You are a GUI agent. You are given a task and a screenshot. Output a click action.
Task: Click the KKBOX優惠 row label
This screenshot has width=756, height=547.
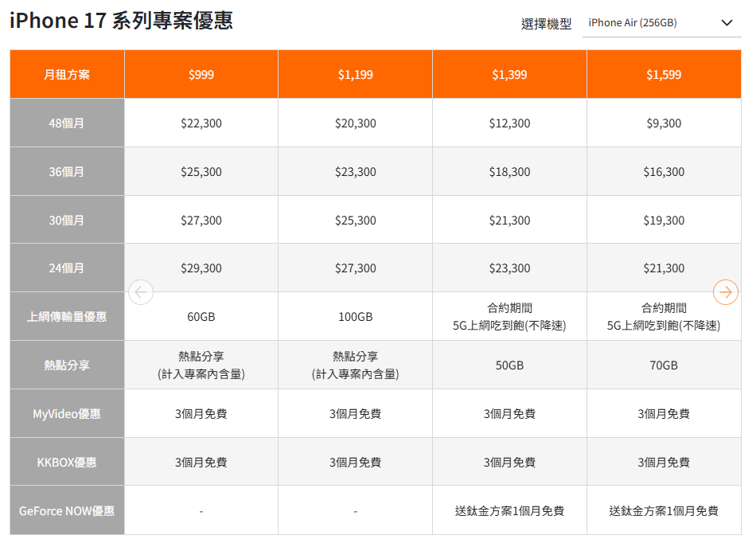pos(67,463)
